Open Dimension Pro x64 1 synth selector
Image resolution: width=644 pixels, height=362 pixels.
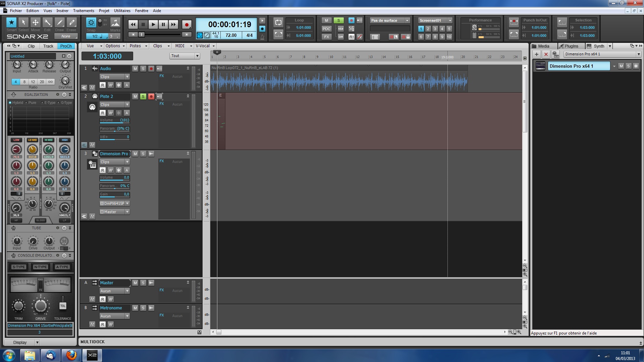coord(602,54)
